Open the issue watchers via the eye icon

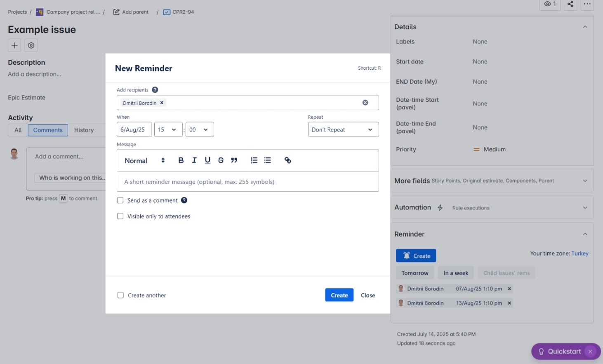coord(549,4)
